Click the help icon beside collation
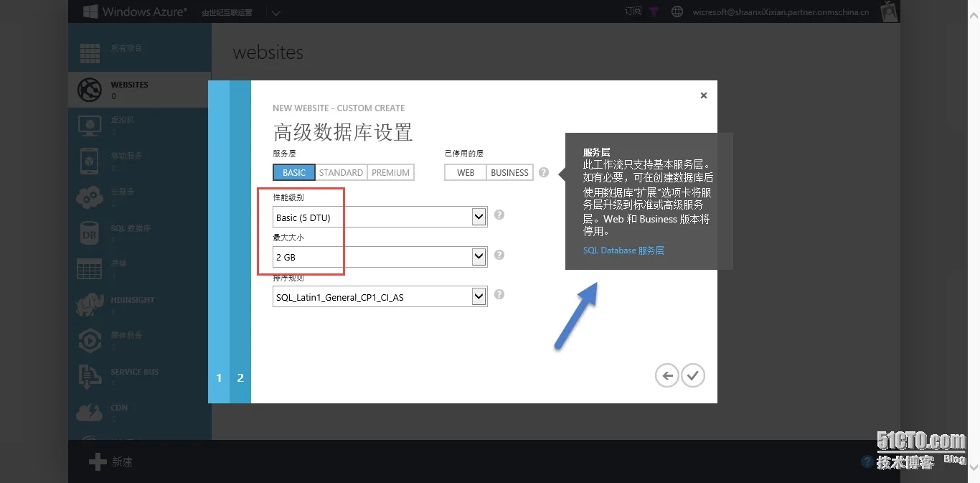Image resolution: width=980 pixels, height=483 pixels. 499,294
